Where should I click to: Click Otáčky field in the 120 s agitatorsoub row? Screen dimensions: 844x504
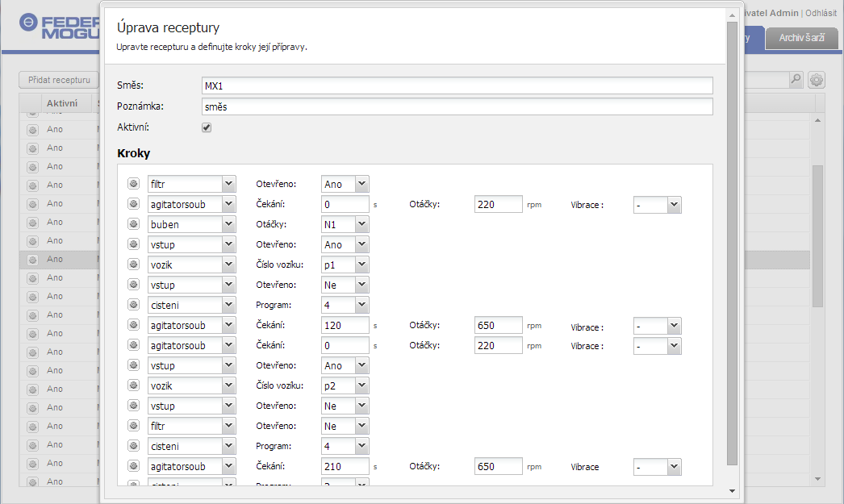pyautogui.click(x=498, y=326)
